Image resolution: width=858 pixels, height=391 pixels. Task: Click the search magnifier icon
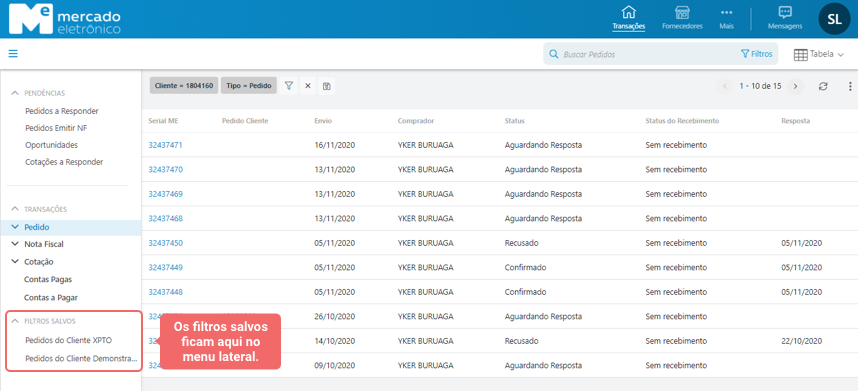pos(553,54)
